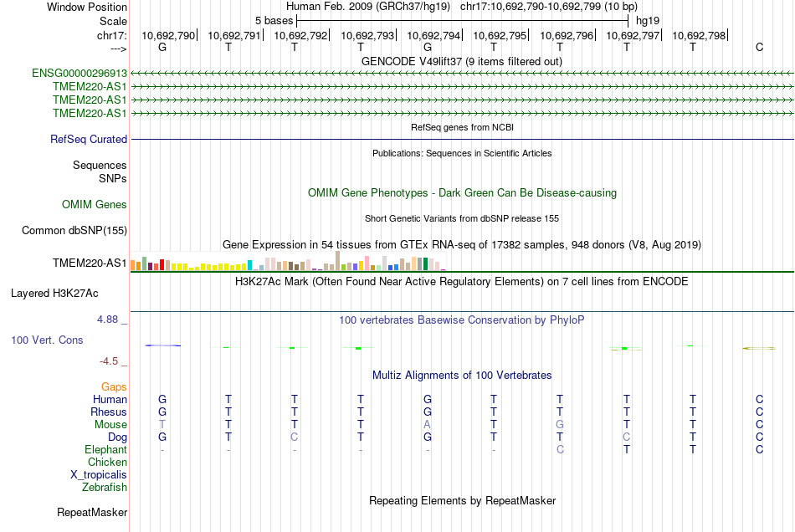Open the GTEx Gene Expression in 54 tissues title
The image size is (795, 532).
pyautogui.click(x=462, y=245)
